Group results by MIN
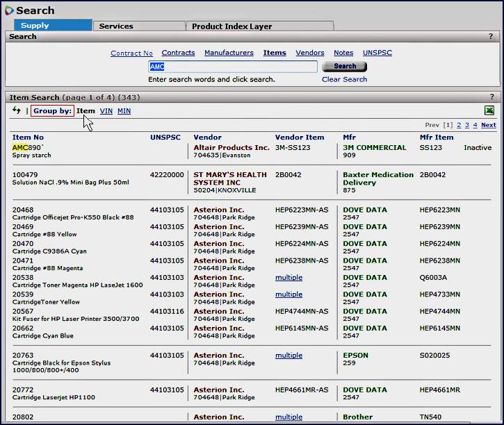The width and height of the screenshot is (504, 425). click(124, 111)
